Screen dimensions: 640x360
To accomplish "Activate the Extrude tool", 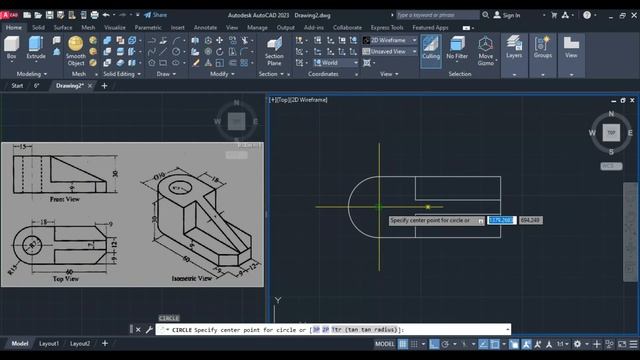I will click(36, 48).
